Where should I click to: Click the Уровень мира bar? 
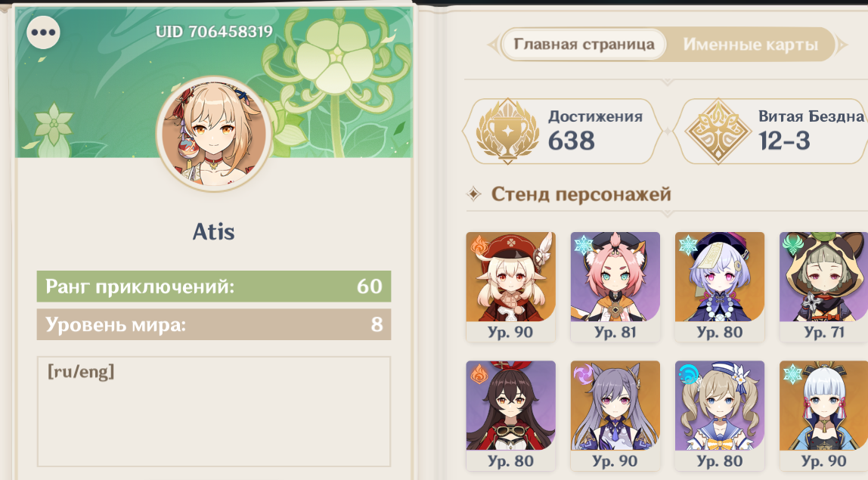click(x=214, y=324)
